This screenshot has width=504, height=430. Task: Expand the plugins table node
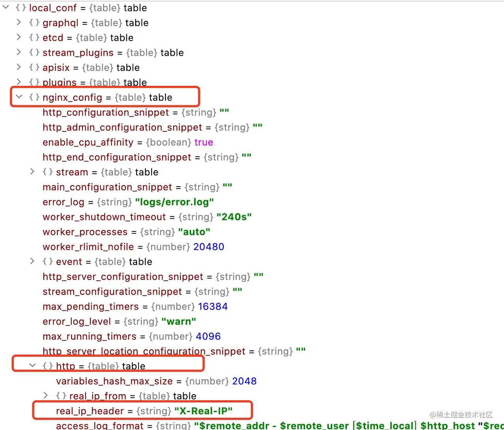pos(19,82)
